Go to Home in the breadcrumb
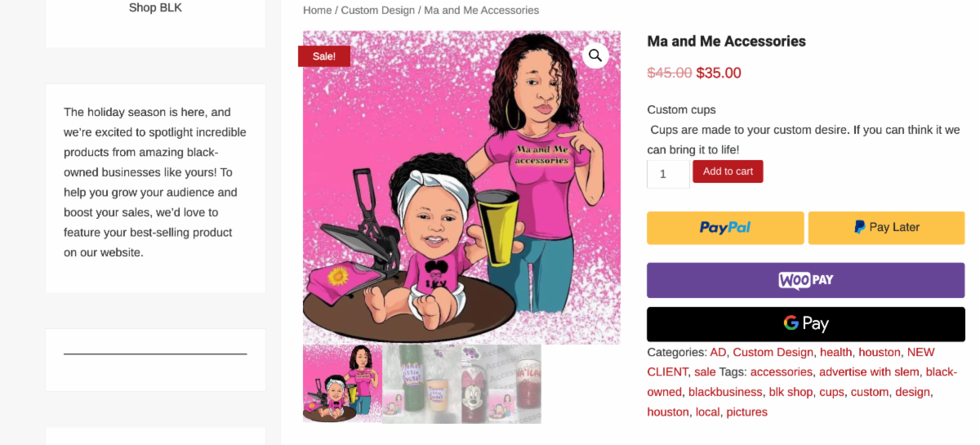Viewport: 980px width, 445px height. [317, 11]
